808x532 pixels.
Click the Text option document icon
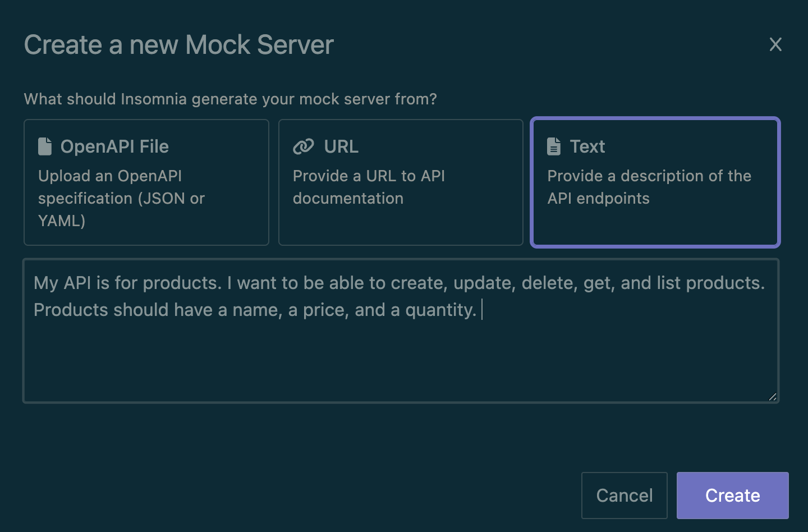[x=554, y=146]
